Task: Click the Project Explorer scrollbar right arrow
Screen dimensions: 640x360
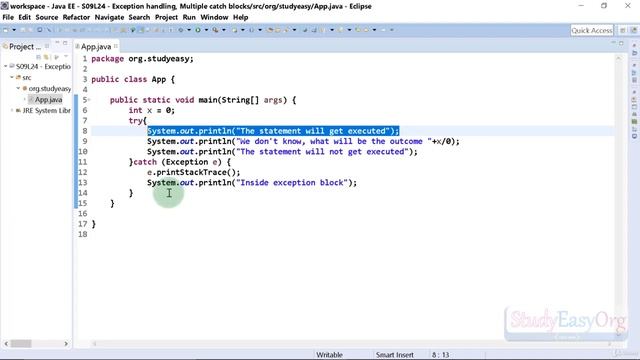Action: click(x=66, y=344)
